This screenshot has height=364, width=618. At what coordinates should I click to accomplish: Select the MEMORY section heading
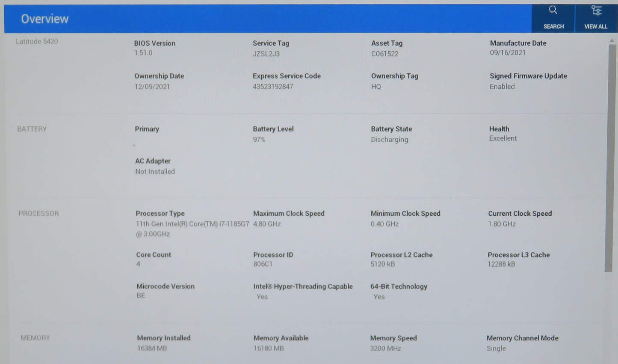pos(35,338)
